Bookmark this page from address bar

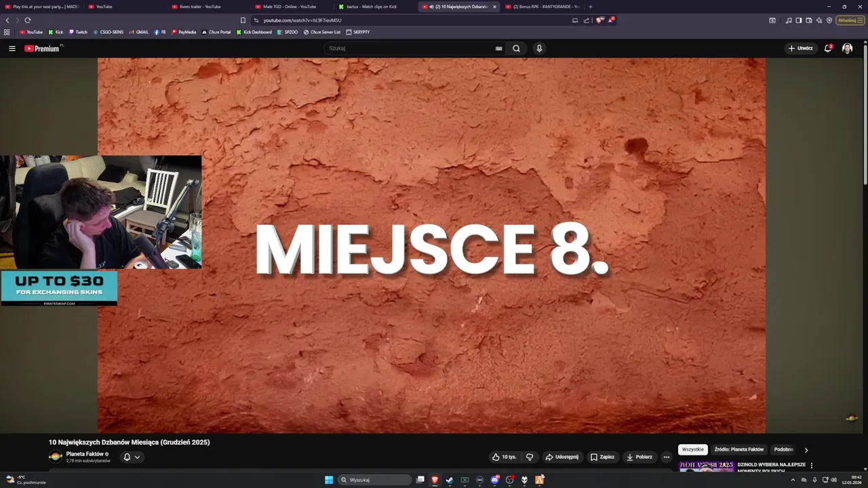pyautogui.click(x=243, y=20)
